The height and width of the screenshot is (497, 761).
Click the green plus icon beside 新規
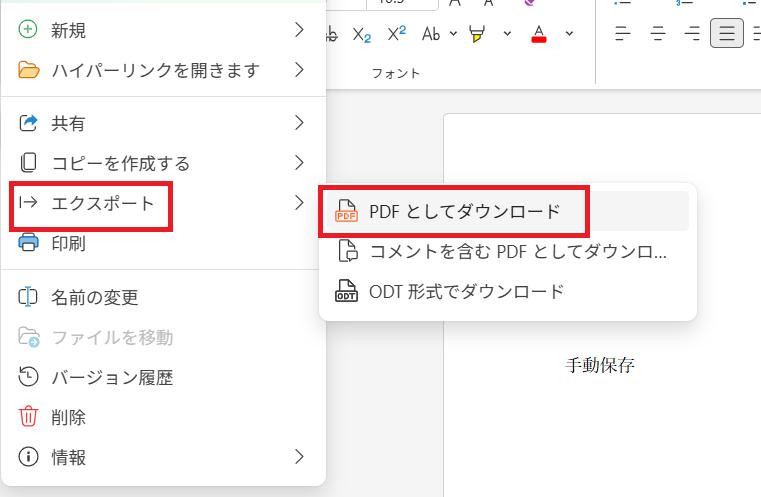[x=28, y=30]
